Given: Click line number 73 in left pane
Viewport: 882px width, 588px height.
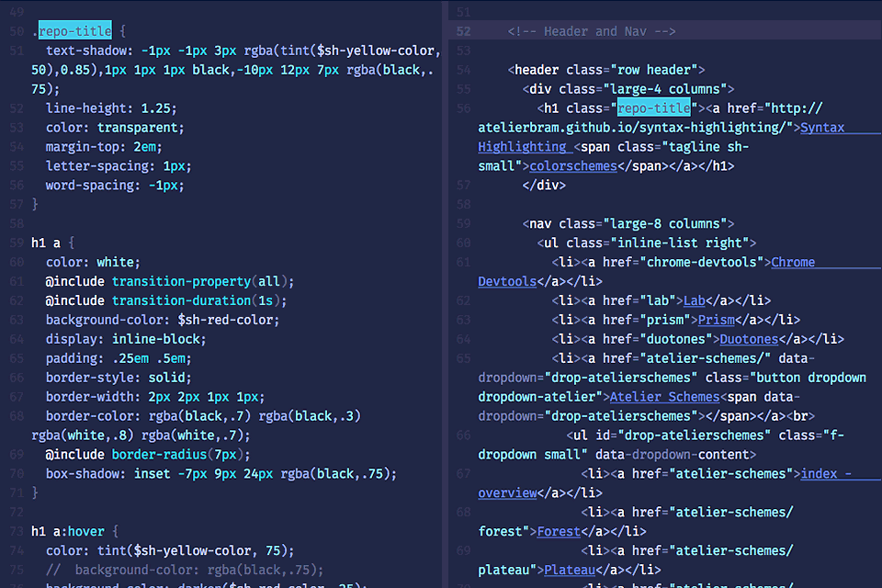Looking at the screenshot, I should click(x=17, y=531).
